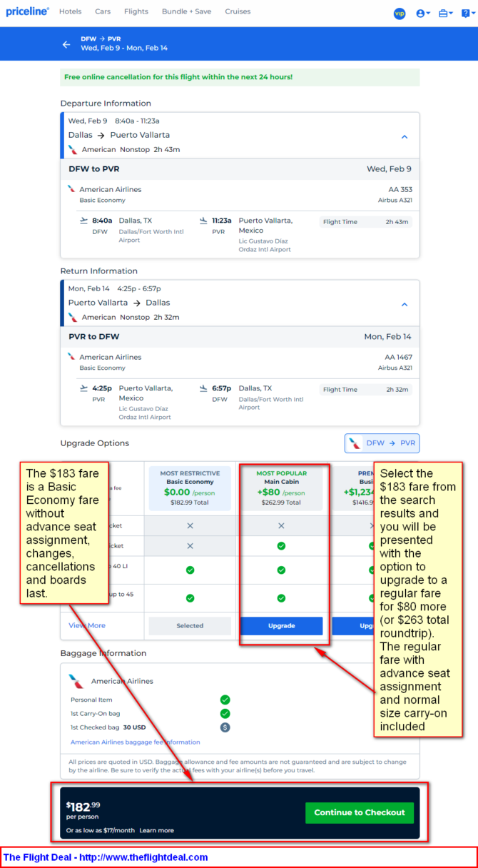Collapse the departure flight details chevron
478x868 pixels.
pos(405,136)
